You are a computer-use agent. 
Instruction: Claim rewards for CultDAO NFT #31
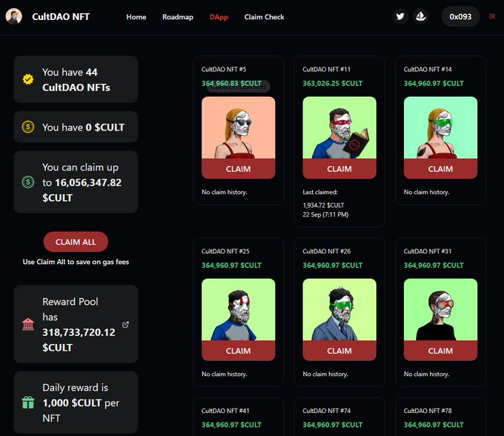click(440, 351)
